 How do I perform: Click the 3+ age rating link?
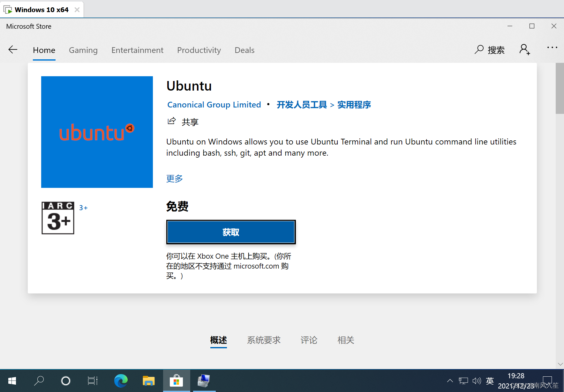pos(83,208)
